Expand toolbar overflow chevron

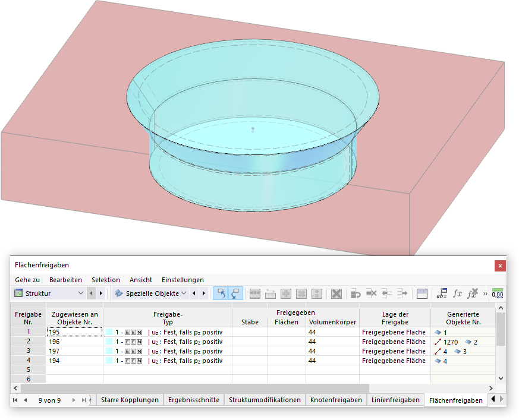pyautogui.click(x=485, y=293)
